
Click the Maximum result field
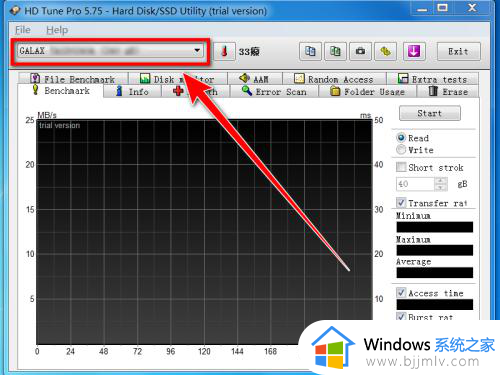[435, 250]
